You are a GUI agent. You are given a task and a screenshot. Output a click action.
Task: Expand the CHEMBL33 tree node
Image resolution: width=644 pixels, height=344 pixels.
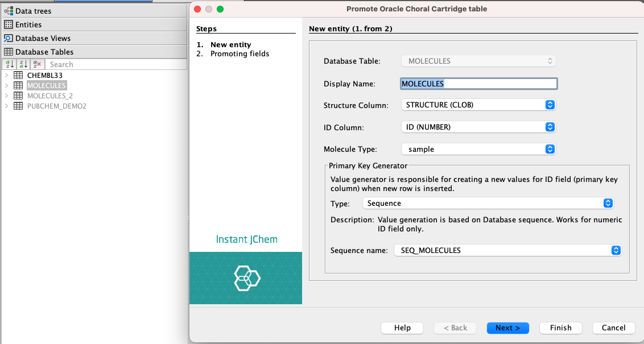point(6,75)
